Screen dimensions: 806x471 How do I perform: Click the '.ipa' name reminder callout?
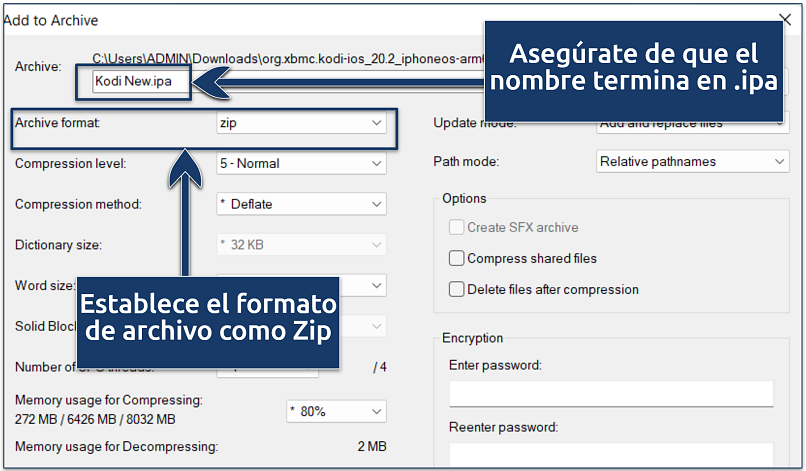633,67
